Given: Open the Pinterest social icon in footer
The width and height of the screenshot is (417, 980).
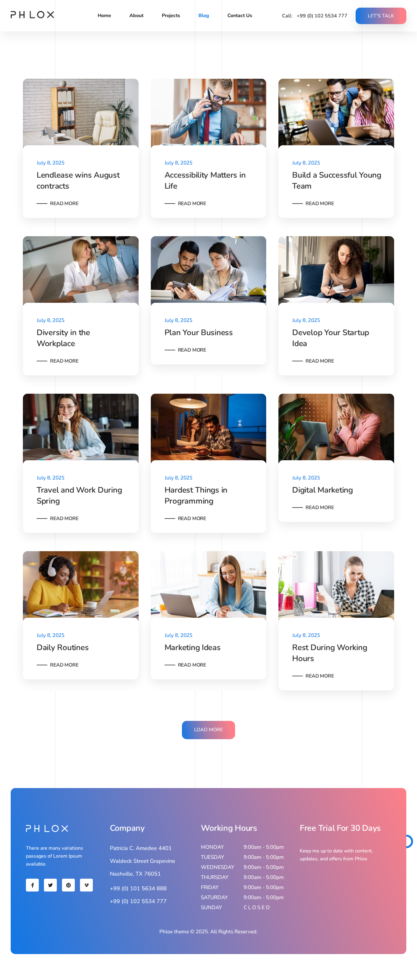Looking at the screenshot, I should 68,885.
